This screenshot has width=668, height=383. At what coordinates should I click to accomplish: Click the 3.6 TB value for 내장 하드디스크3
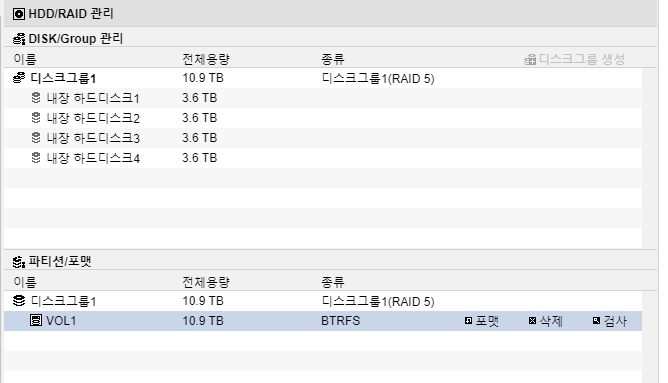[199, 138]
